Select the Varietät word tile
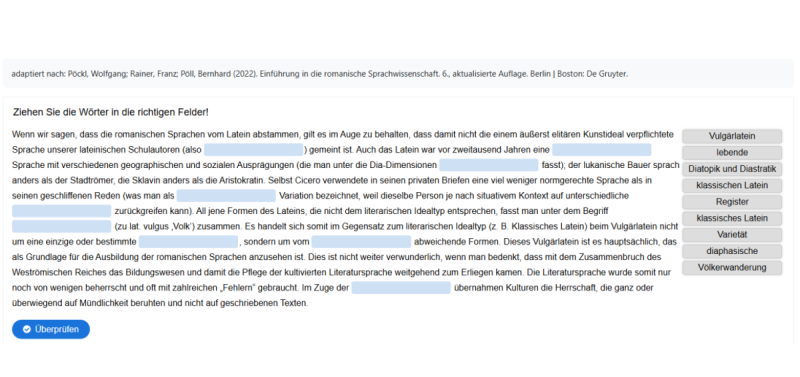 (x=732, y=235)
